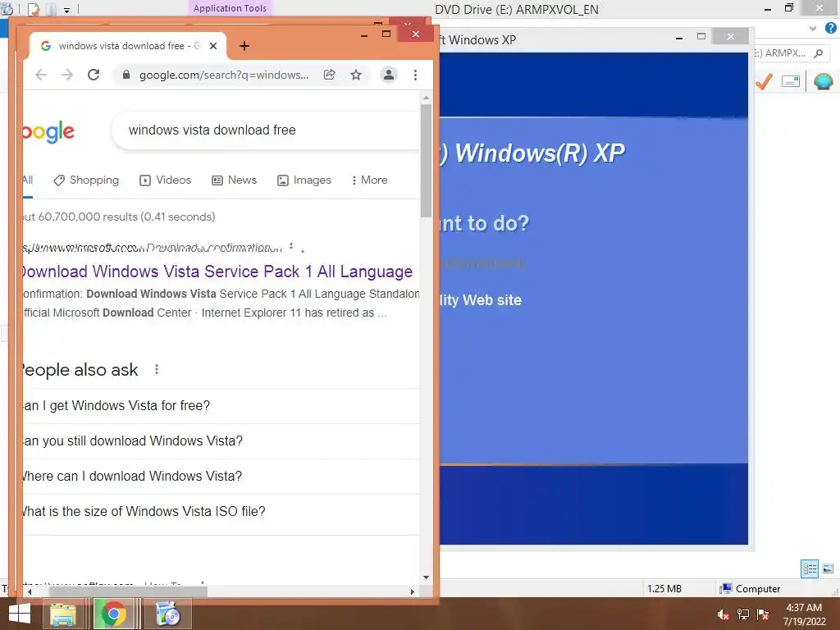Image resolution: width=840 pixels, height=630 pixels.
Task: Open People also ask options menu
Action: point(157,369)
